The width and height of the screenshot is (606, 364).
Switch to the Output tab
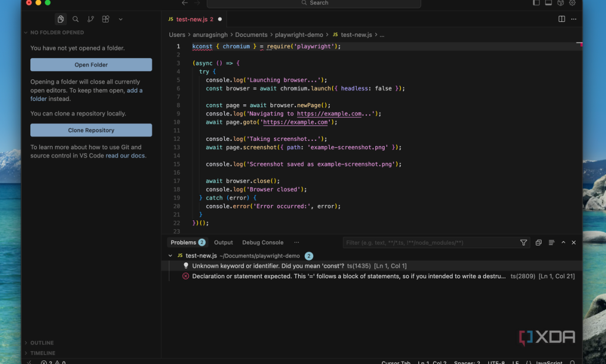(223, 242)
